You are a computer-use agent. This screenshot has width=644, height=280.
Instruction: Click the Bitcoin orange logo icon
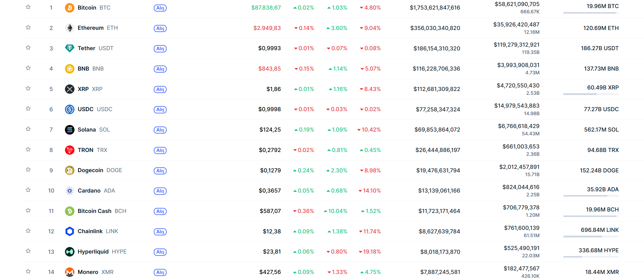tap(69, 8)
